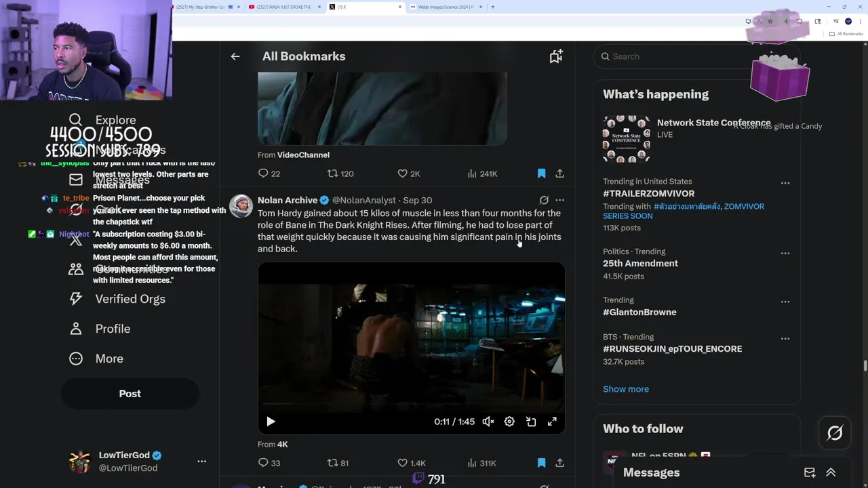The height and width of the screenshot is (488, 868).
Task: Open options for #RUNSEOKJIN_epTOUR_ENCORE trend
Action: 785,338
